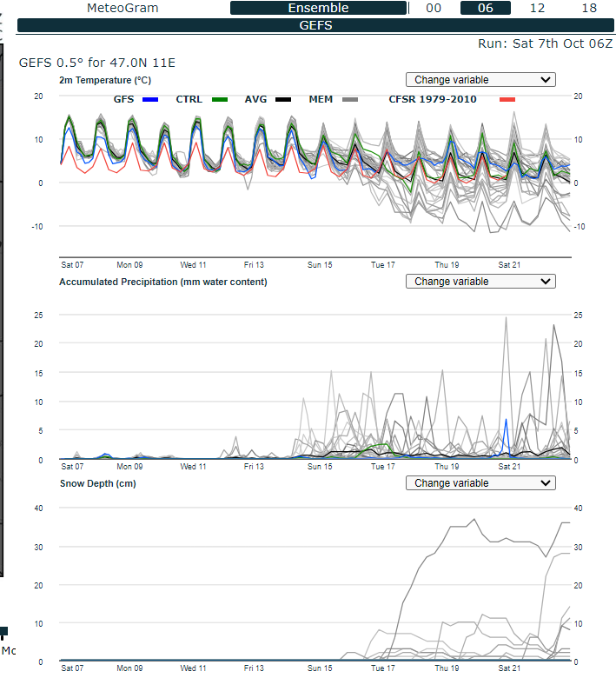The image size is (616, 678).
Task: Click the black AVG legend swatch
Action: pyautogui.click(x=283, y=99)
